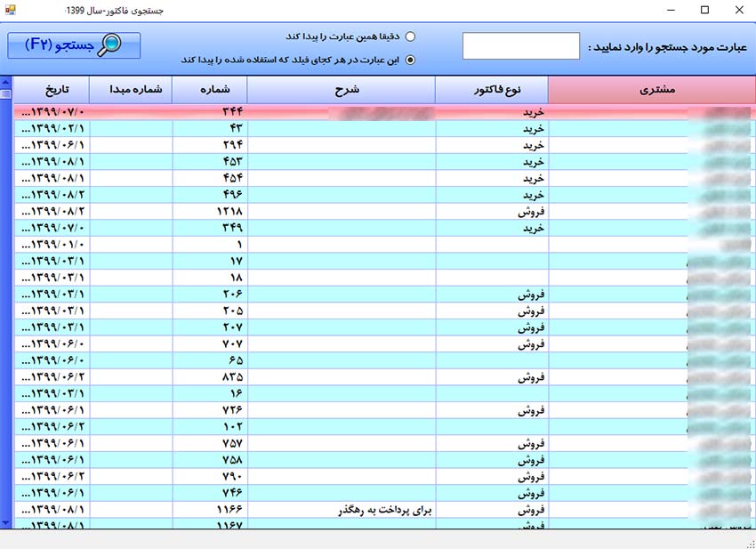Maximize the invoice search window
756x549 pixels.
[x=704, y=10]
